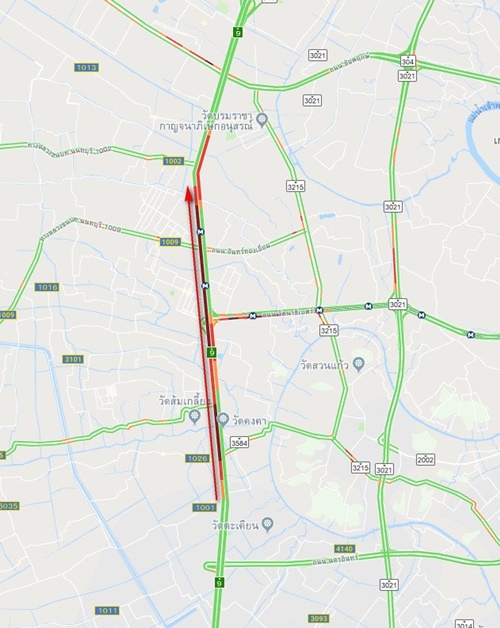
Task: Click the ถนนนครอินทร์ road label
Action: pos(335,559)
